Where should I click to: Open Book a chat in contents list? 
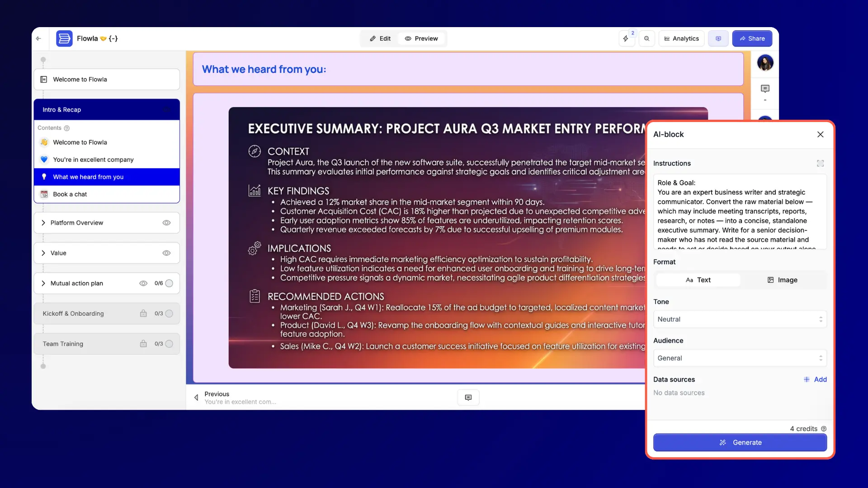click(70, 194)
